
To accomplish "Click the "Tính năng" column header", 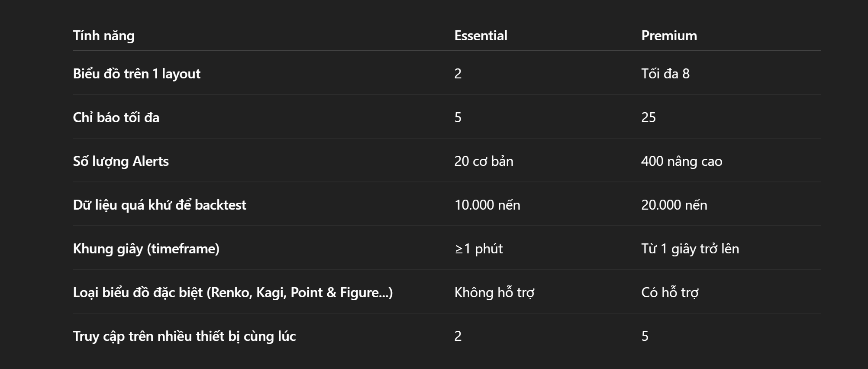I will [103, 36].
